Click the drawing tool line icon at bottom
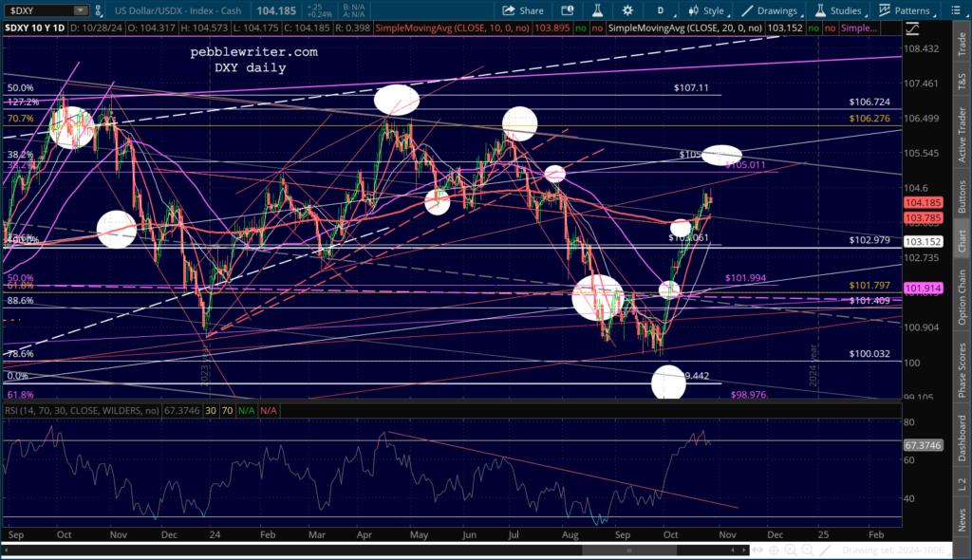 [825, 551]
